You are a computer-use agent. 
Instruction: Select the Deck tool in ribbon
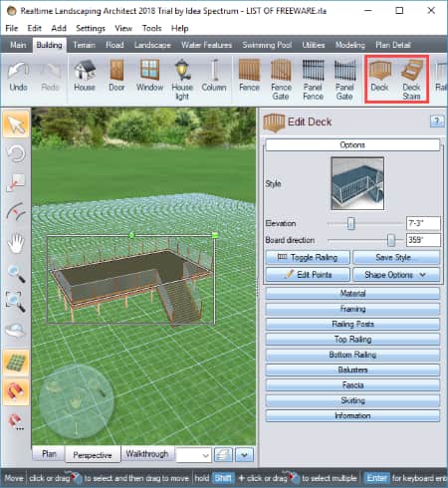pyautogui.click(x=379, y=77)
